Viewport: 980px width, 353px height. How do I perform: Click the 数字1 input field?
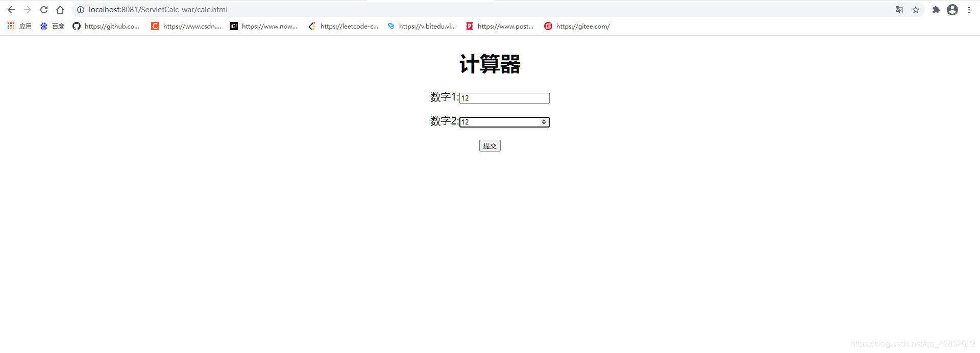point(504,98)
